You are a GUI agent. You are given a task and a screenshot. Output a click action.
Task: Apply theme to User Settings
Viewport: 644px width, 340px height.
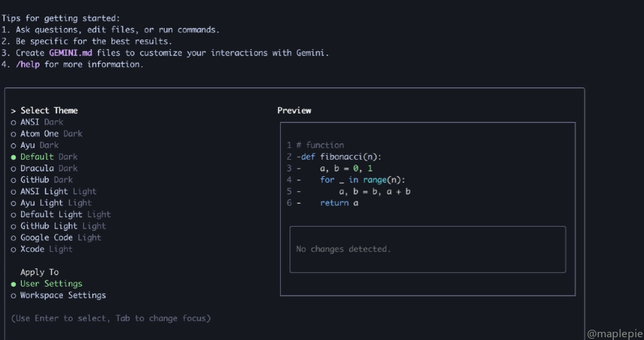(x=51, y=284)
